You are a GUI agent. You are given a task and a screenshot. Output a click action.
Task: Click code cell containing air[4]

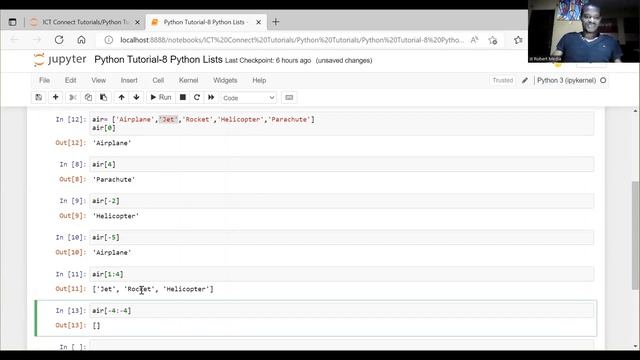tap(342, 164)
